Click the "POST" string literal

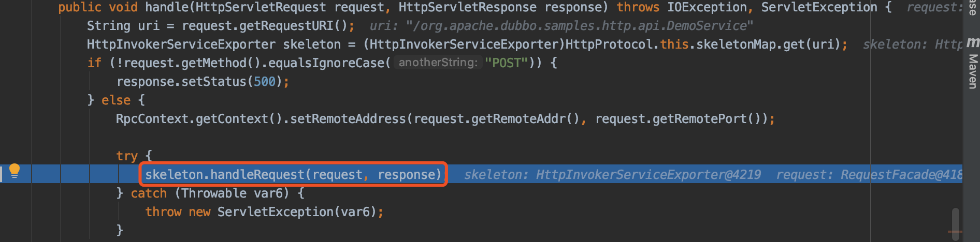[506, 63]
